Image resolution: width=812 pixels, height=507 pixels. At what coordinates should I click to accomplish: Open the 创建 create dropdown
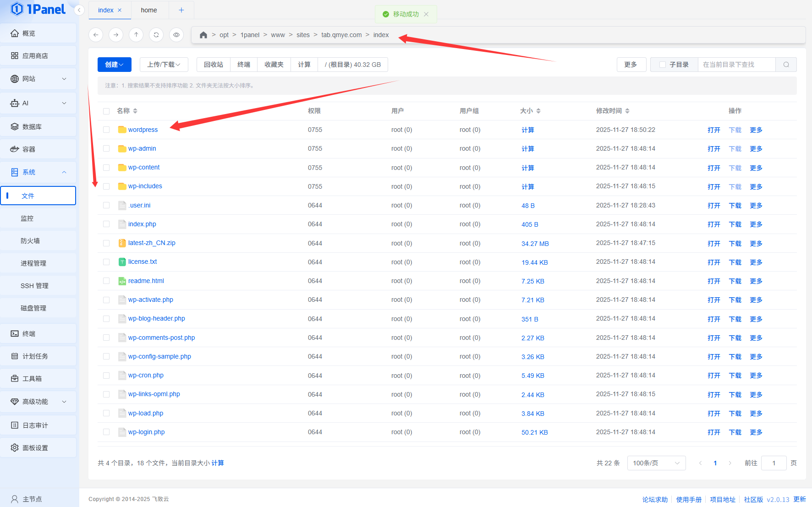point(114,65)
